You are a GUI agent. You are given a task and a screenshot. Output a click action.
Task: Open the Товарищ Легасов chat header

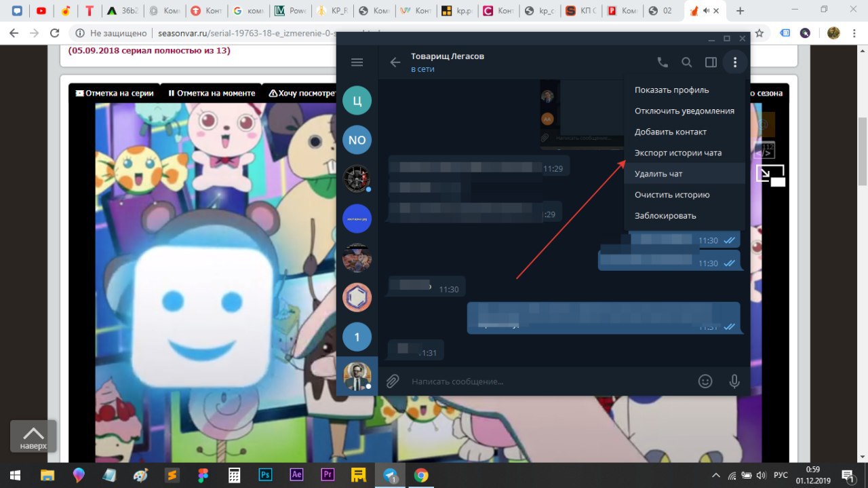448,62
